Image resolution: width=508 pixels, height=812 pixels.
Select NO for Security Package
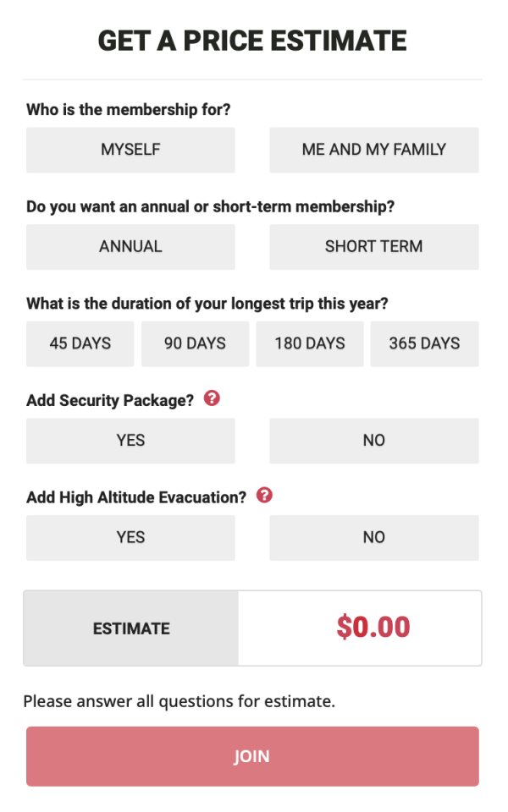373,441
